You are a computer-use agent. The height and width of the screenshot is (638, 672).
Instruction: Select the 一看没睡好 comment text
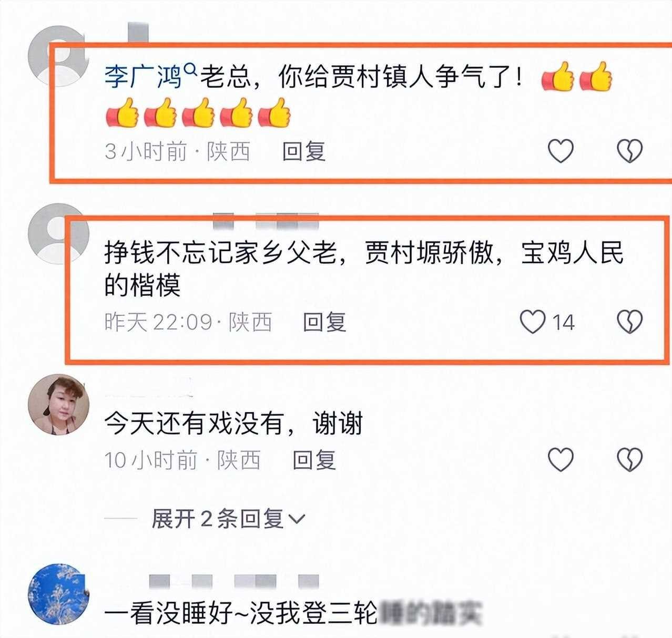pyautogui.click(x=293, y=613)
